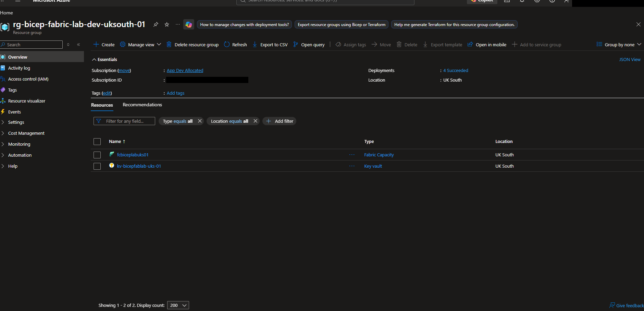Open the context menu for kv-bicepfablab-uks-01
The width and height of the screenshot is (644, 311).
point(352,166)
